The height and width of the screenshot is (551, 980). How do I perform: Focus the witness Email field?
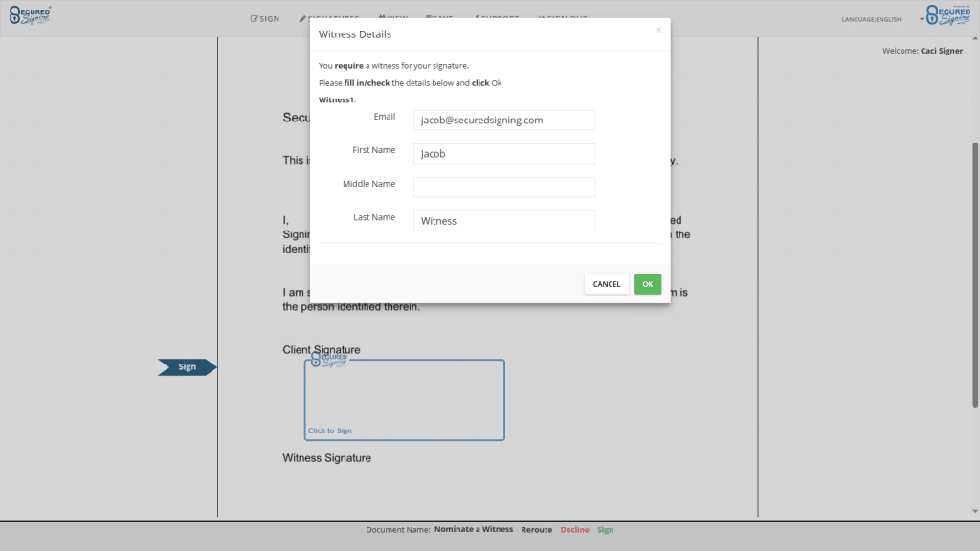tap(503, 120)
